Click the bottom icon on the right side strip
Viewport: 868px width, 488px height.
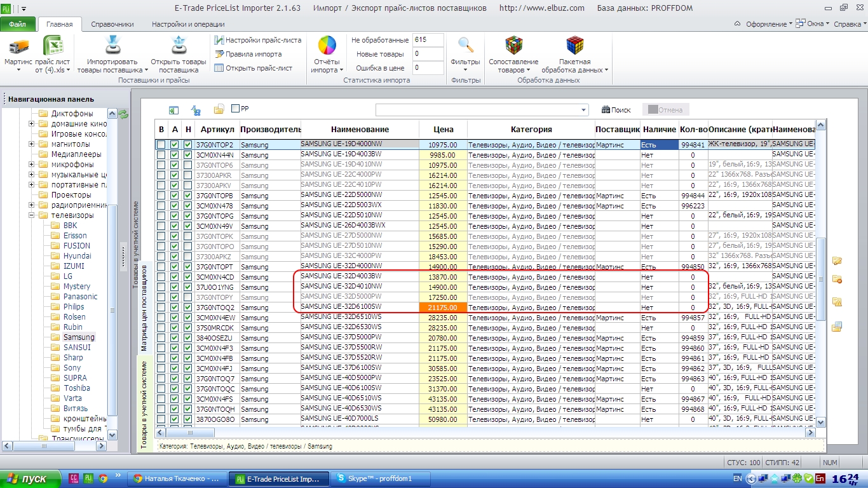point(837,327)
